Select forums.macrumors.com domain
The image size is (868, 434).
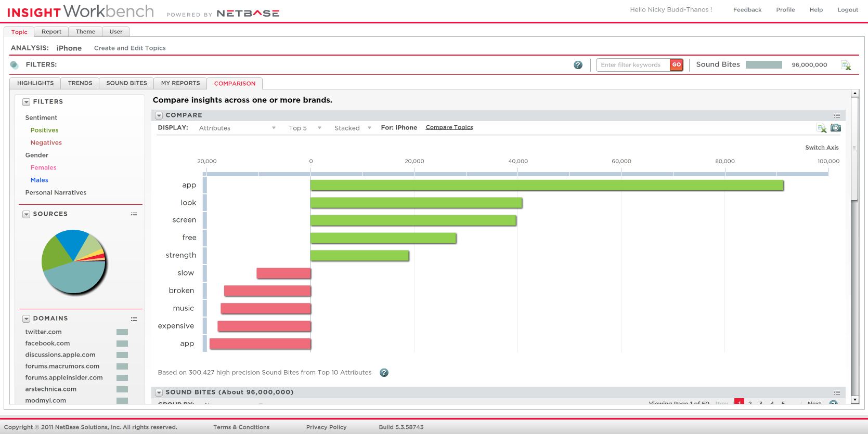[62, 366]
